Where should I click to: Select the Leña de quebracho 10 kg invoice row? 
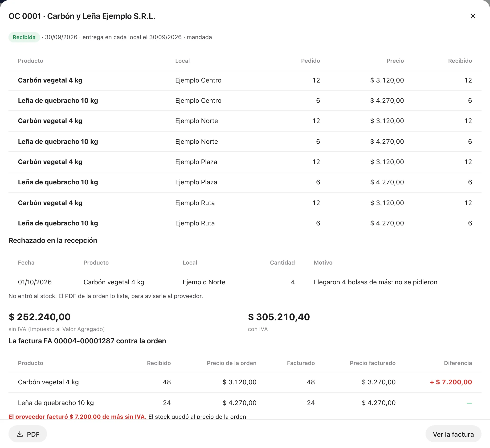[x=245, y=403]
